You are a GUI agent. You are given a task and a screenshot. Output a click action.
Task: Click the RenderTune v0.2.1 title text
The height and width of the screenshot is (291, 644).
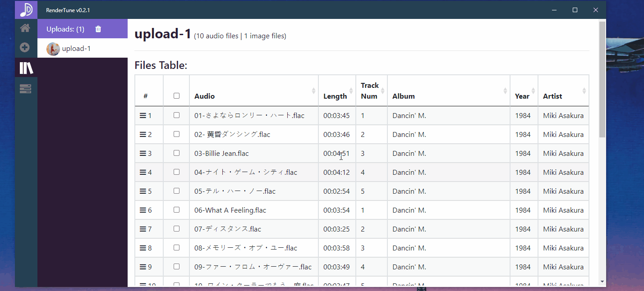pos(68,10)
